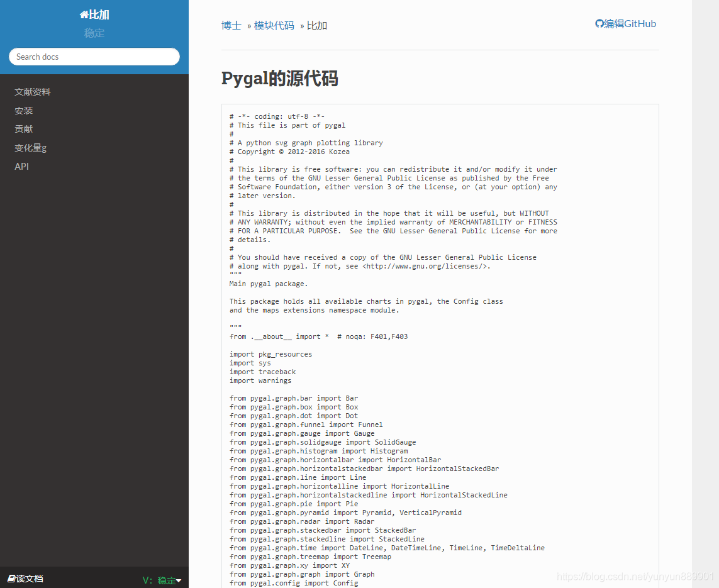Go to the 贡献 sidebar item
The image size is (719, 588).
coord(24,130)
